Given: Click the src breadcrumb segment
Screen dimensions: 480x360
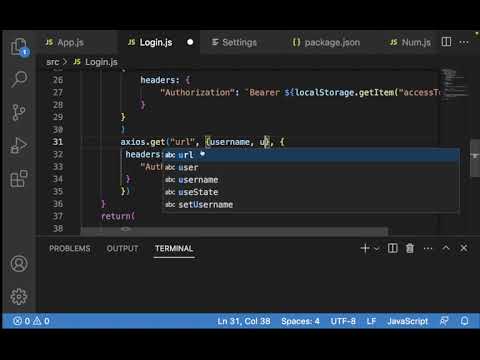Looking at the screenshot, I should click(x=53, y=62).
